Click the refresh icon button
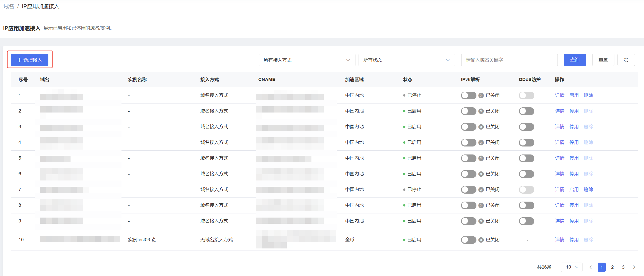644x276 pixels. tap(626, 60)
